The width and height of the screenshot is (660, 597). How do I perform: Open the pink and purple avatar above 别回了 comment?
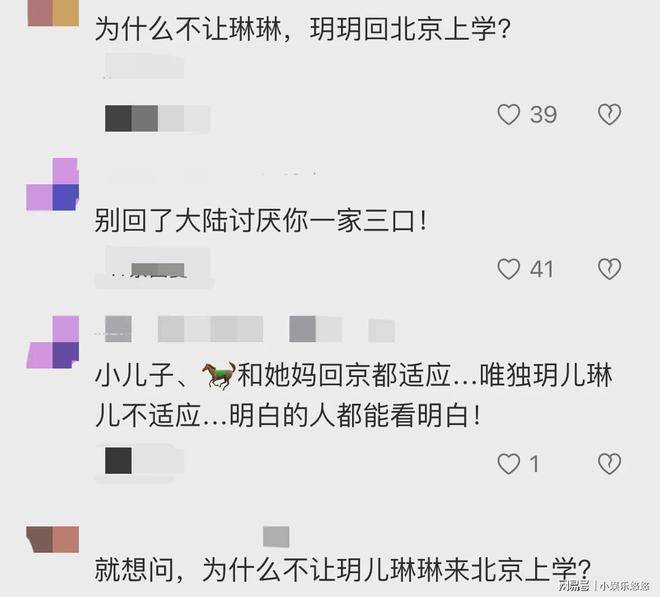53,184
